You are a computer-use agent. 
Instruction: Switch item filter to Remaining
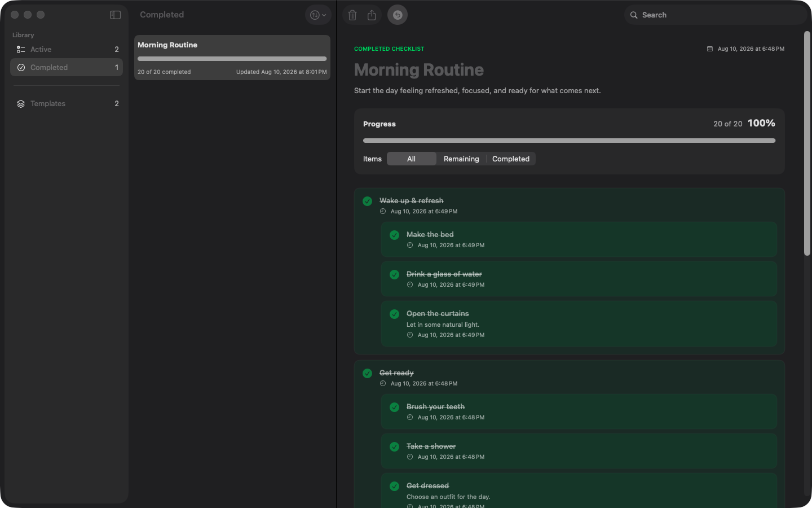pos(461,159)
